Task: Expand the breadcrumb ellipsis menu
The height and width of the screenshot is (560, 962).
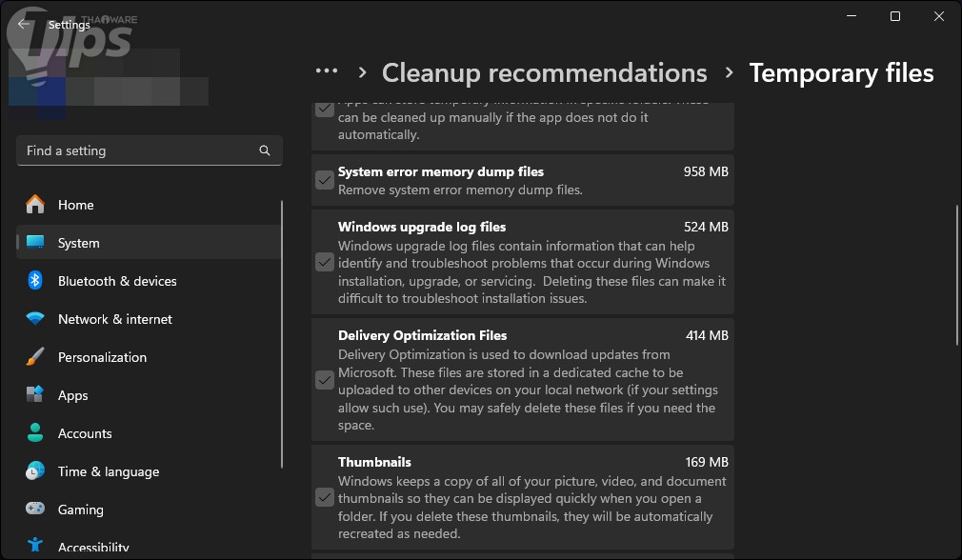Action: (x=327, y=71)
